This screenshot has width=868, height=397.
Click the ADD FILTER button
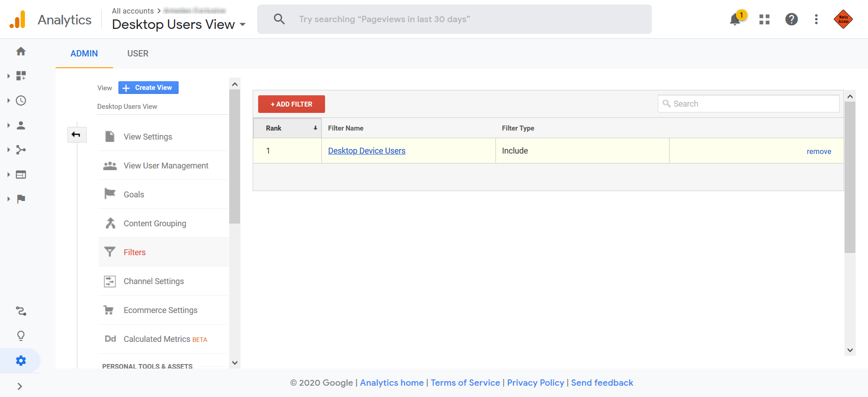[292, 104]
